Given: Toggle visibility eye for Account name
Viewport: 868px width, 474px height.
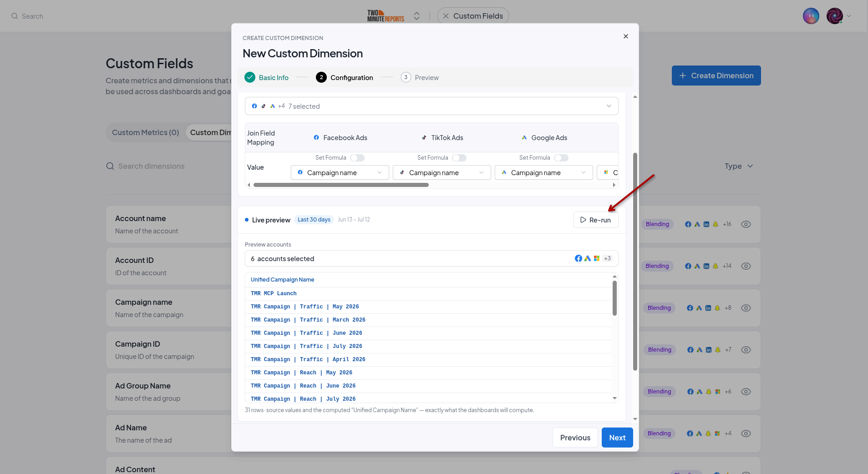Looking at the screenshot, I should pos(746,224).
